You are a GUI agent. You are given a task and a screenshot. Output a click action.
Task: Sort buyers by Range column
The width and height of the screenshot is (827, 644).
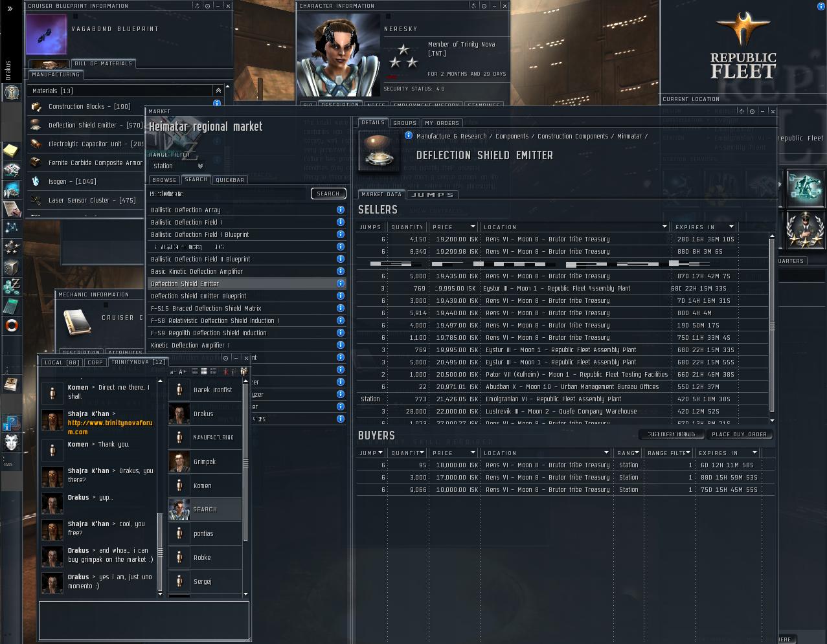tap(628, 453)
